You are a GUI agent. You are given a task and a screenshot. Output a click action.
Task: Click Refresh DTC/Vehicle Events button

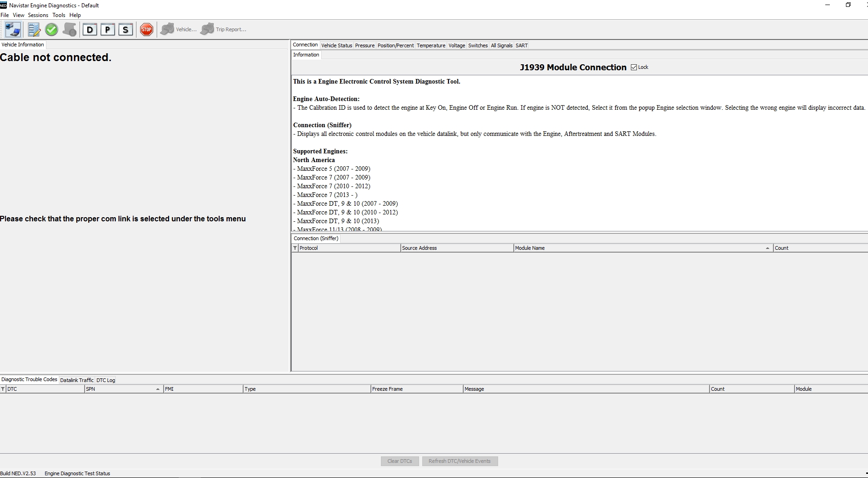460,461
